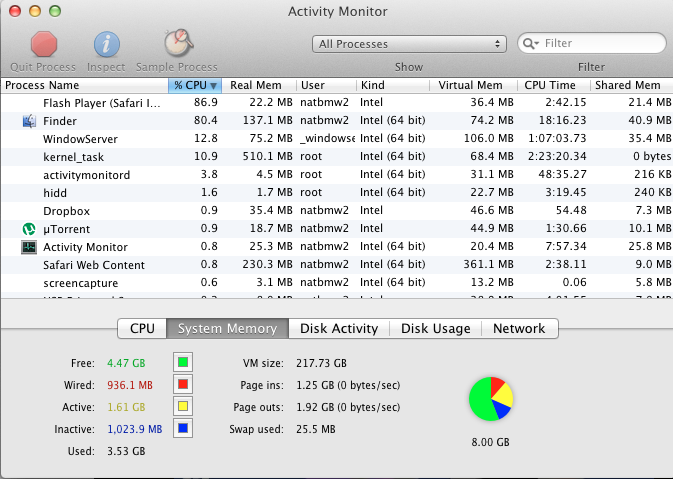Select the hidd process row
The width and height of the screenshot is (673, 479).
336,193
